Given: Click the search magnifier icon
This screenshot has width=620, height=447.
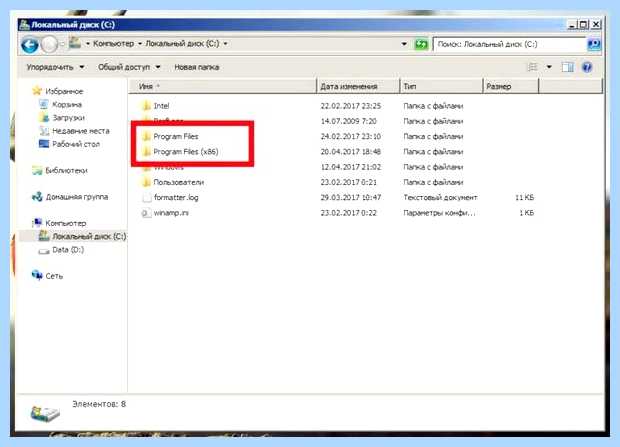Looking at the screenshot, I should click(x=594, y=44).
